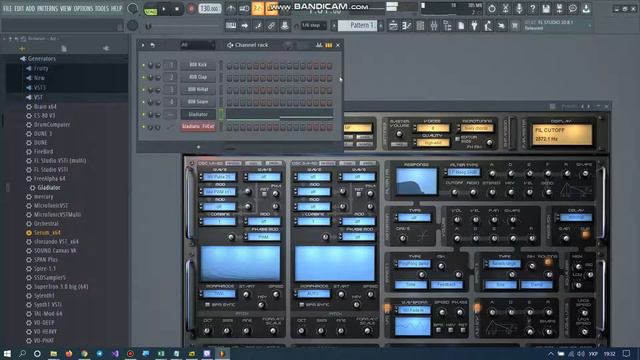
Task: Select Serum_x64 plugin in browser
Action: point(47,233)
